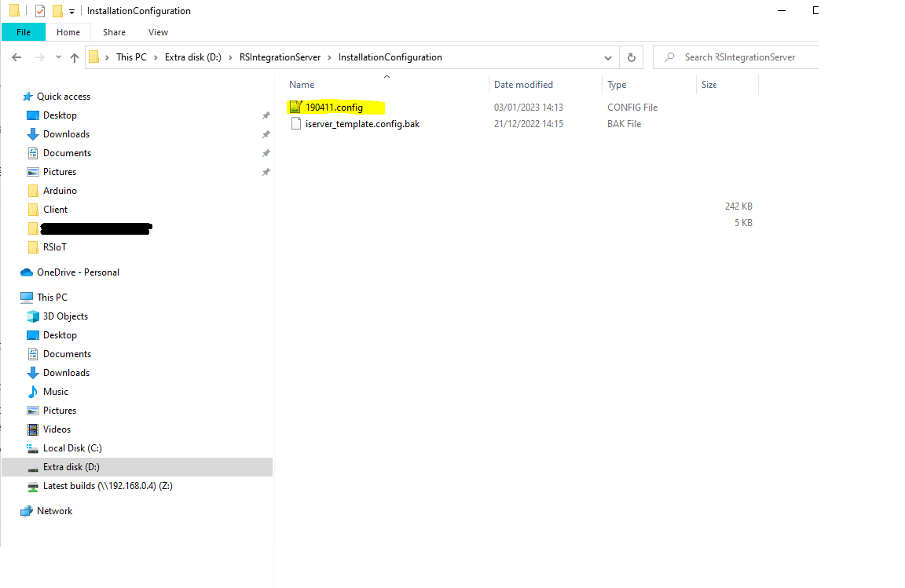The width and height of the screenshot is (905, 588).
Task: Open the File menu tab
Action: 24,32
